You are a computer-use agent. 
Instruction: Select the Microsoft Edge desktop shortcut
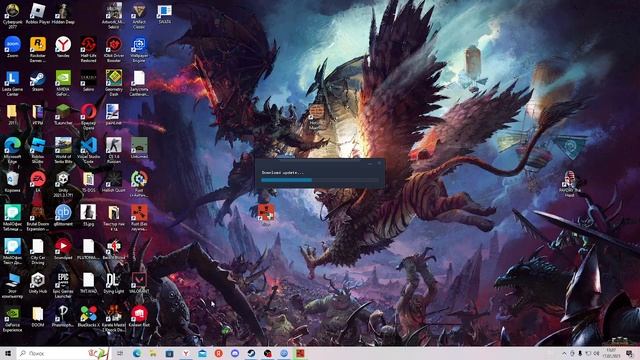pyautogui.click(x=12, y=150)
